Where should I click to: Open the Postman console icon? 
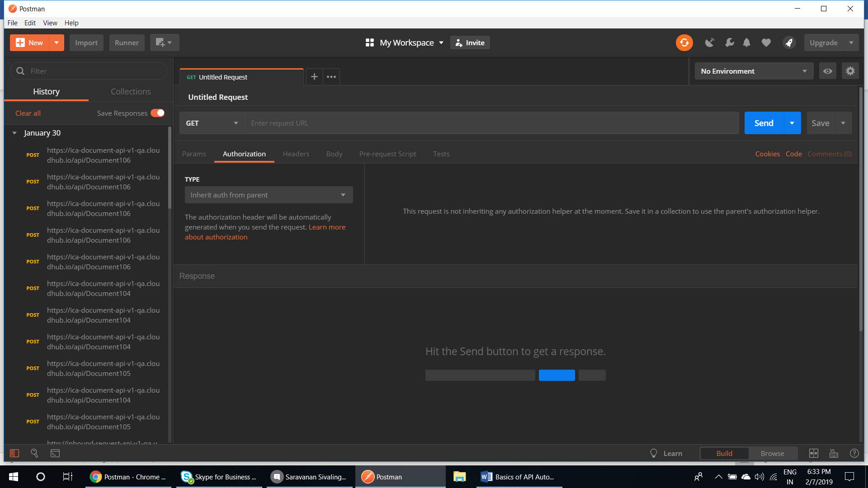pyautogui.click(x=55, y=453)
